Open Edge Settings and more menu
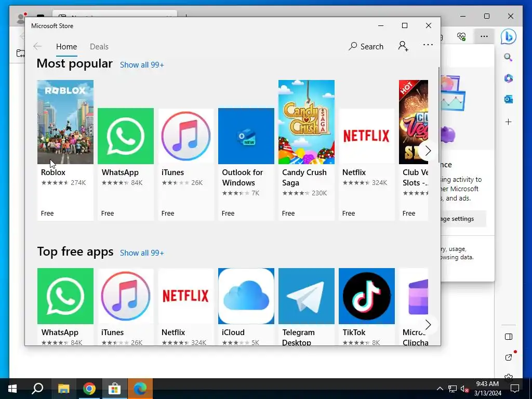 tap(484, 36)
